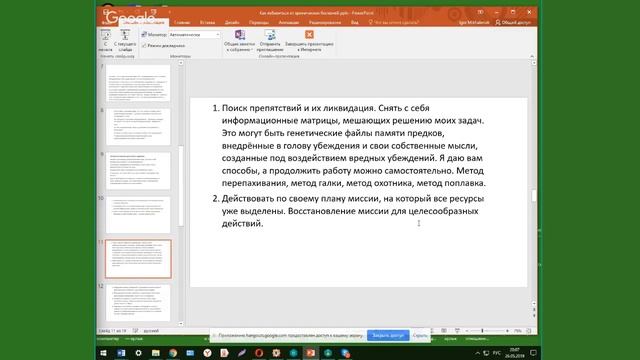Viewport: 640px width, 360px height.
Task: Open the Переходы ribbon tab
Action: tap(259, 22)
